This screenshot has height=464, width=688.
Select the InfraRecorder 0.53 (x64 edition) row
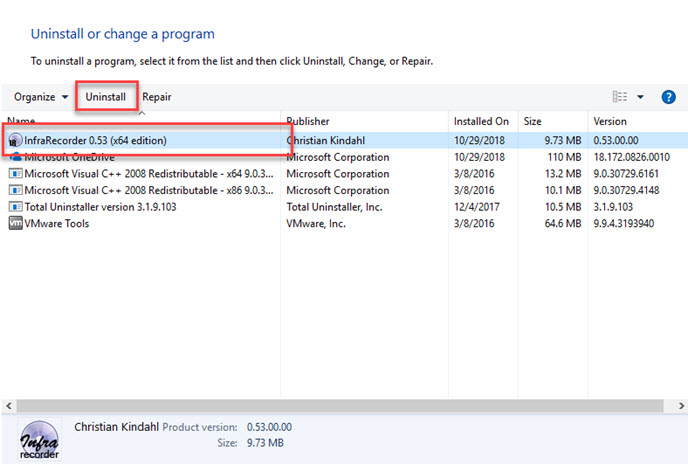[344, 140]
